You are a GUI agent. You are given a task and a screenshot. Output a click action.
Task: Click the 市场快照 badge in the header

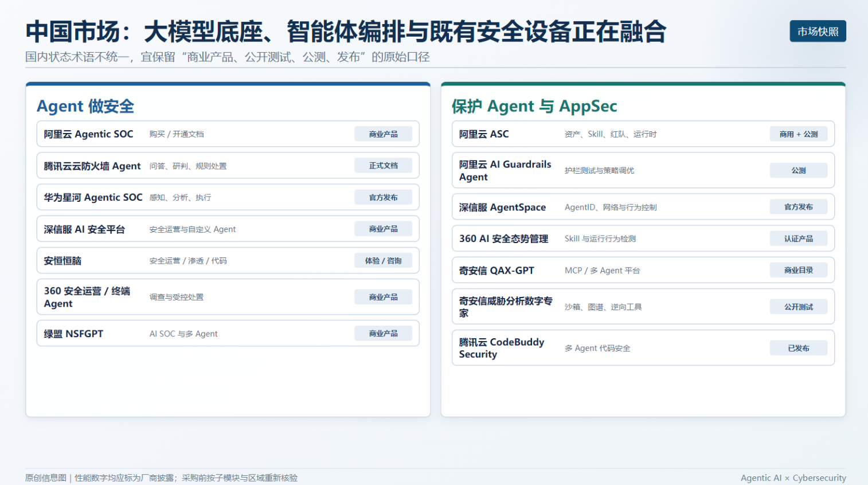click(x=818, y=32)
